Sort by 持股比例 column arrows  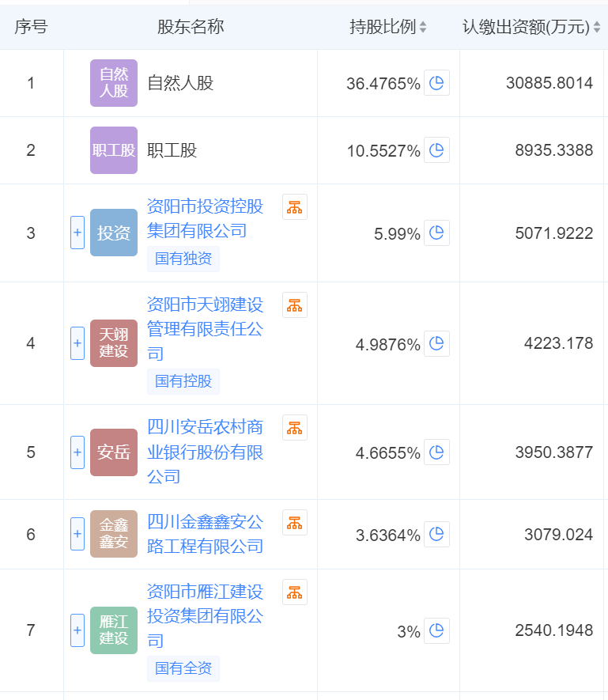pyautogui.click(x=423, y=27)
